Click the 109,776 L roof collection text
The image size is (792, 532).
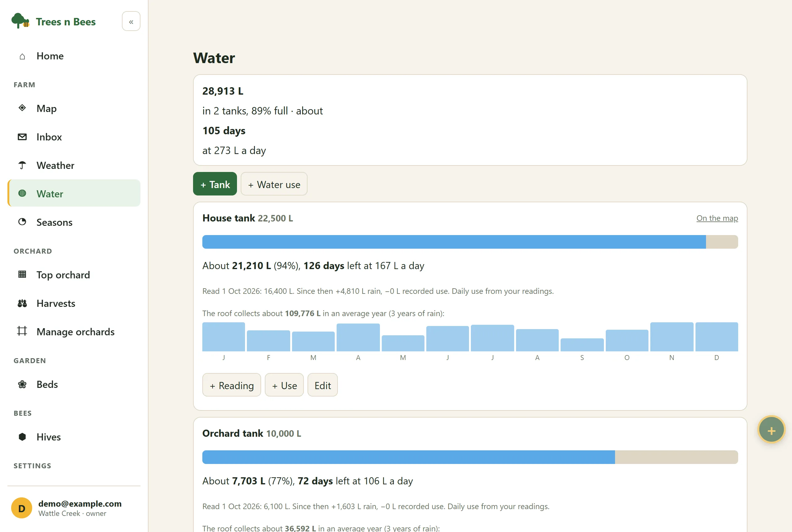pos(302,313)
